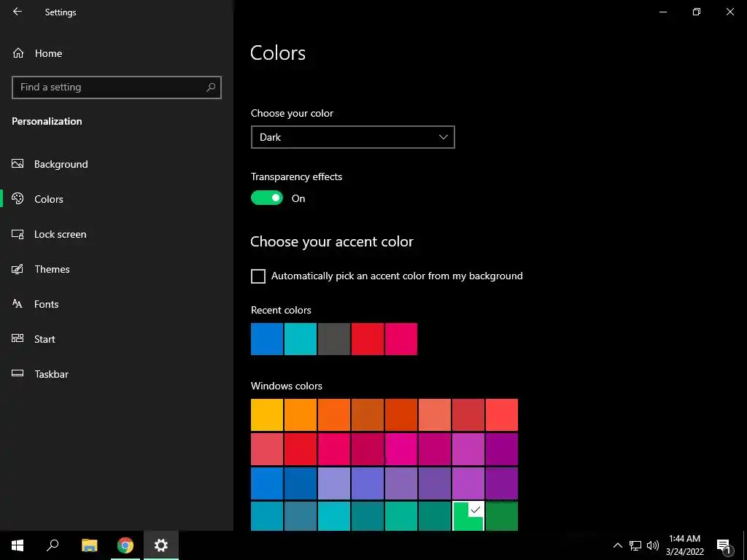The image size is (747, 560).
Task: Select the checked green accent swatch
Action: [x=468, y=516]
